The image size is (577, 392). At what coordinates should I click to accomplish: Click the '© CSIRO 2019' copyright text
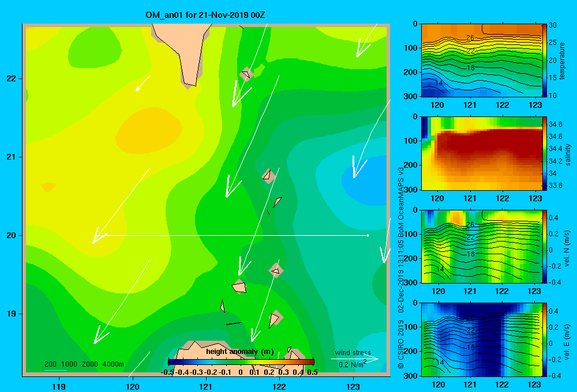tap(401, 344)
